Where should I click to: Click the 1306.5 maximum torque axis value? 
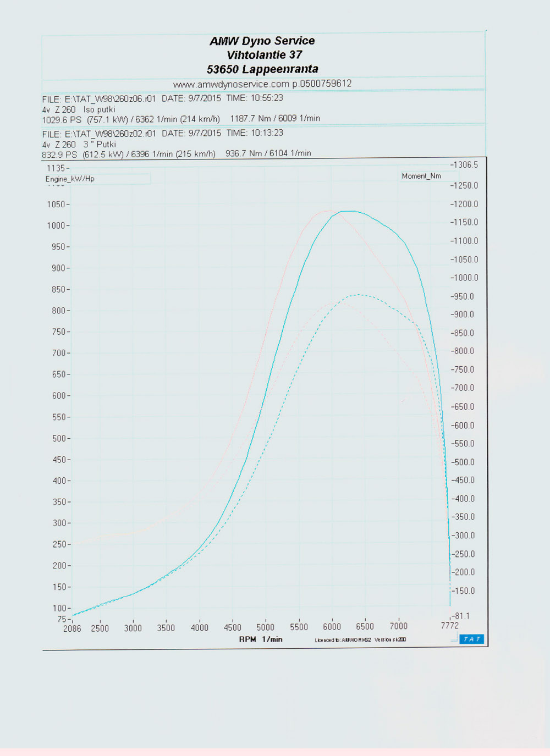coord(464,165)
